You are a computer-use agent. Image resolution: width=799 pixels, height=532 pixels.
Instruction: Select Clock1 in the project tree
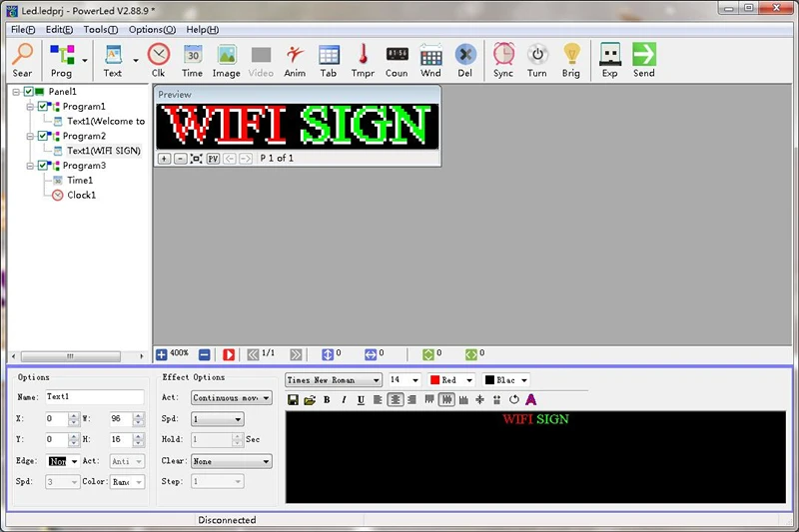tap(81, 195)
